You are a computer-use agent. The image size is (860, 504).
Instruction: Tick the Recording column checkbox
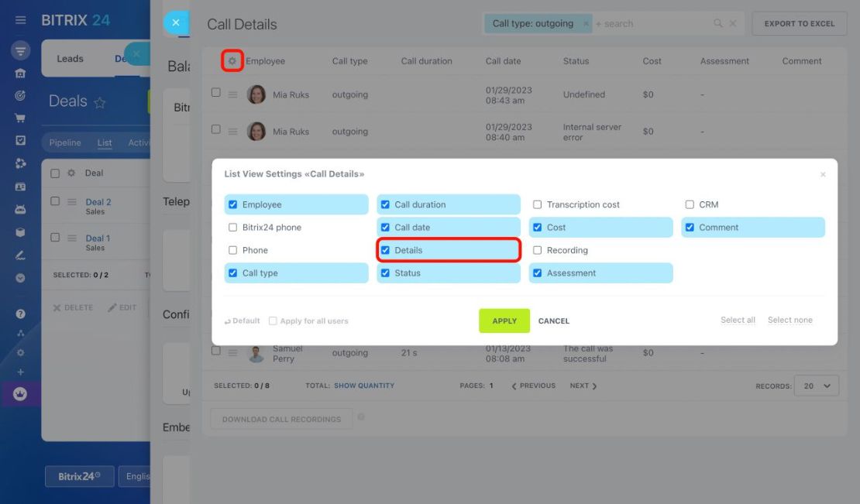(x=538, y=250)
